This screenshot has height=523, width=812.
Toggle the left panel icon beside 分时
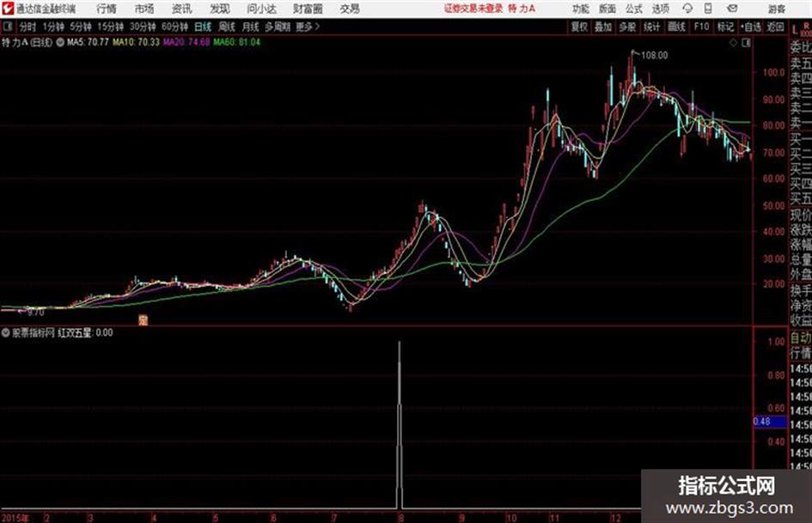point(7,27)
